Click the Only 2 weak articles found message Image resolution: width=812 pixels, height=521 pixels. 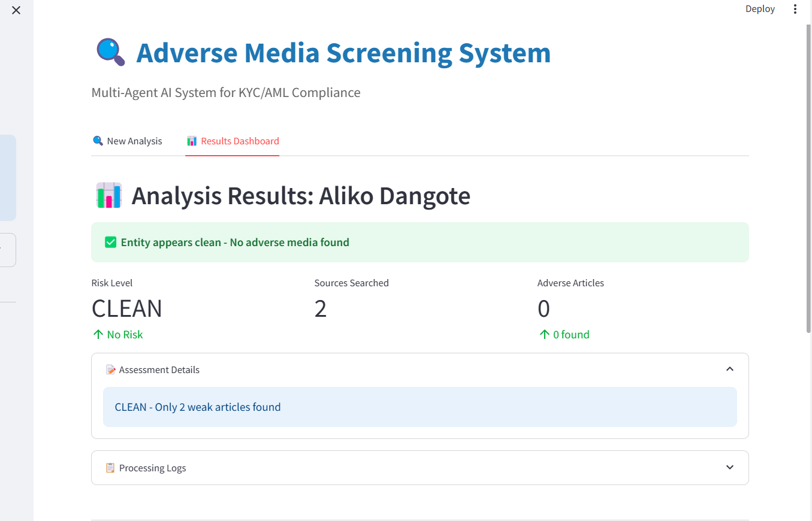tap(198, 407)
